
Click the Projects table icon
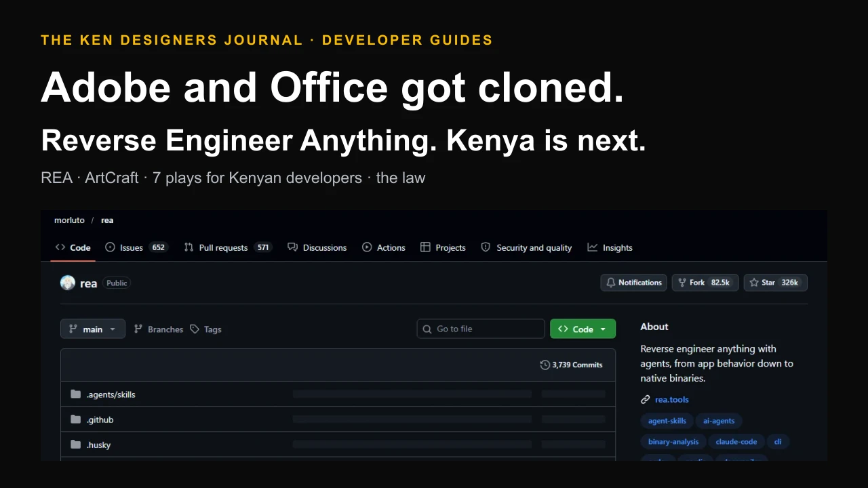(x=425, y=247)
